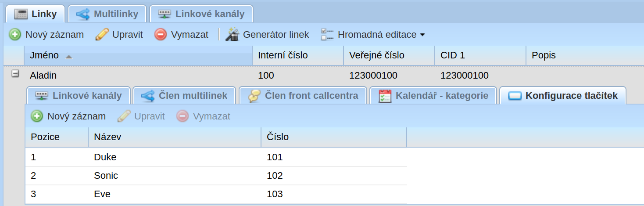Click red minus icon next to top Vymazat
The height and width of the screenshot is (206, 644).
click(161, 34)
